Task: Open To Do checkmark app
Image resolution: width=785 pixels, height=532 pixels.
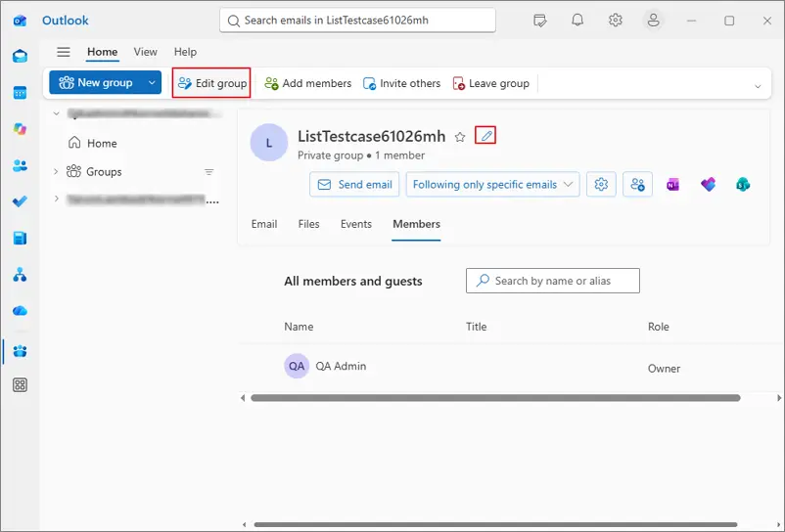Action: [x=20, y=201]
